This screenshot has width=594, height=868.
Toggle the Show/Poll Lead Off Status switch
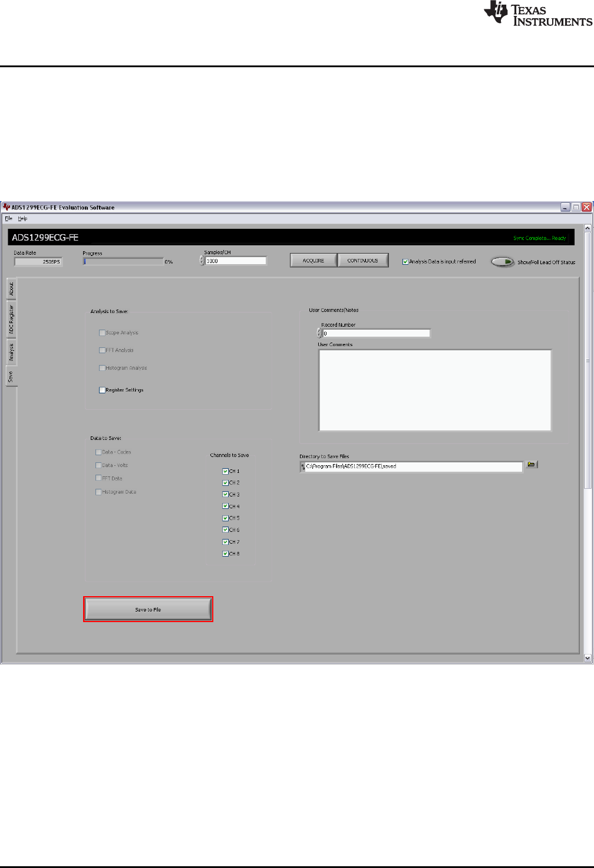pos(503,262)
